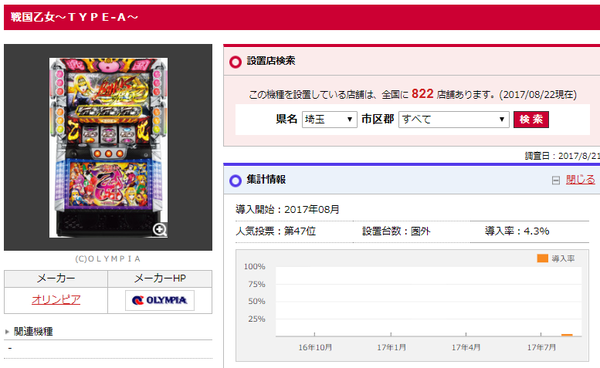
Task: Click the orange 導入率 legend swatch
Action: [x=543, y=259]
